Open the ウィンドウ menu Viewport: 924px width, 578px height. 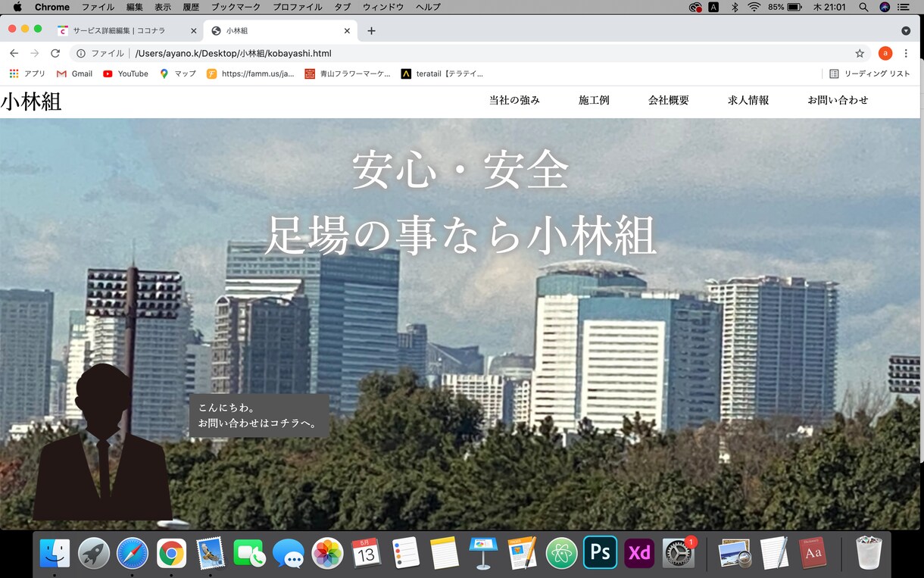tap(383, 7)
